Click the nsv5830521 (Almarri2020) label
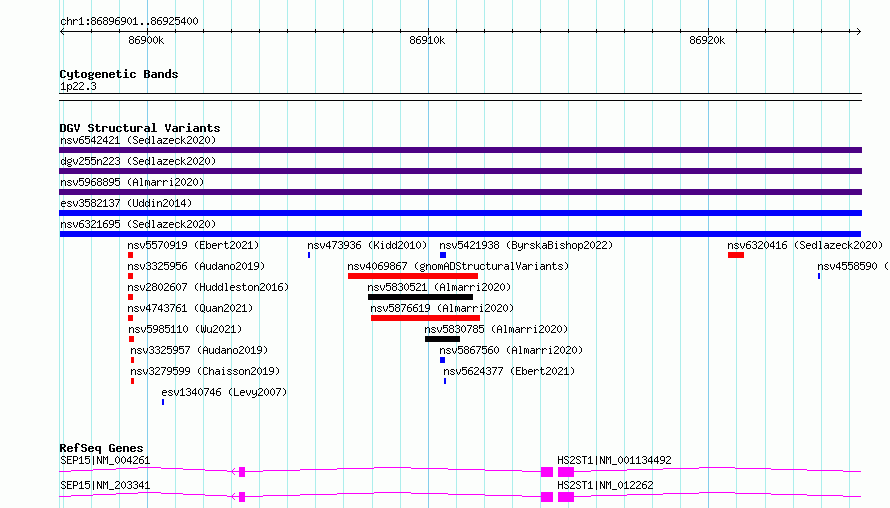Viewport: 890px width, 508px height. tap(439, 287)
